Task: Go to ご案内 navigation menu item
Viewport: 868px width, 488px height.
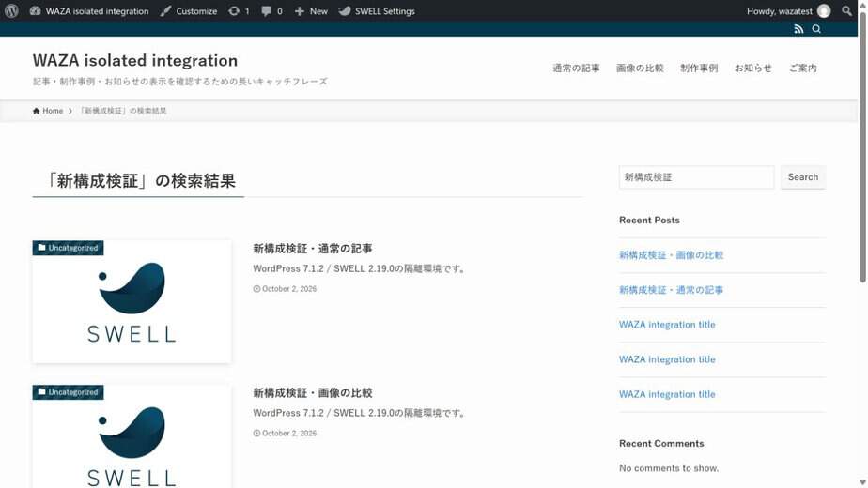Action: (802, 69)
